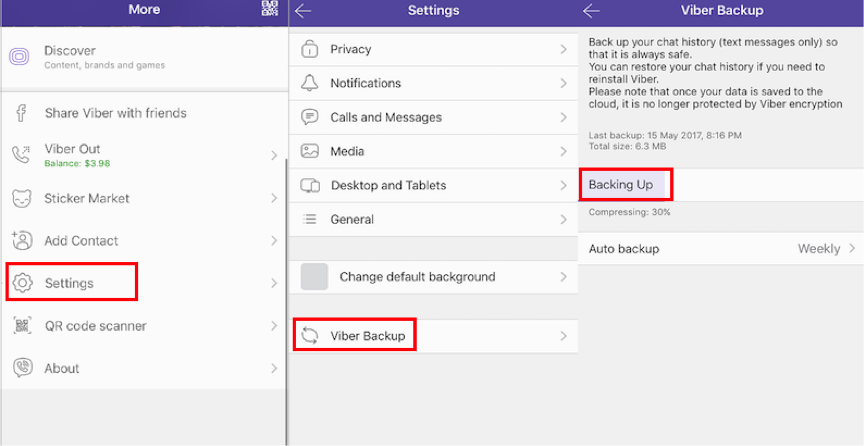This screenshot has width=864, height=446.
Task: Click the Viber Backup sync icon
Action: tap(311, 336)
